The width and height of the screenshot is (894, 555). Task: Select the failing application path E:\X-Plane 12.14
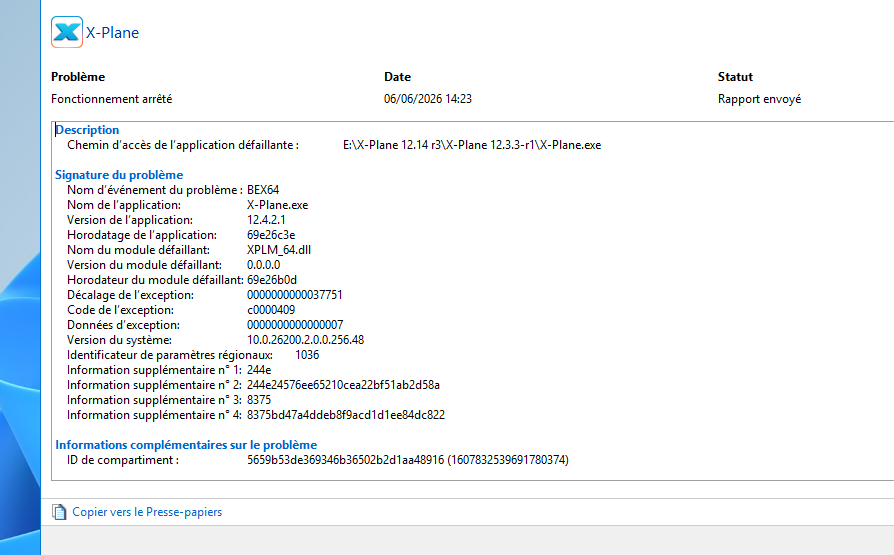click(472, 145)
